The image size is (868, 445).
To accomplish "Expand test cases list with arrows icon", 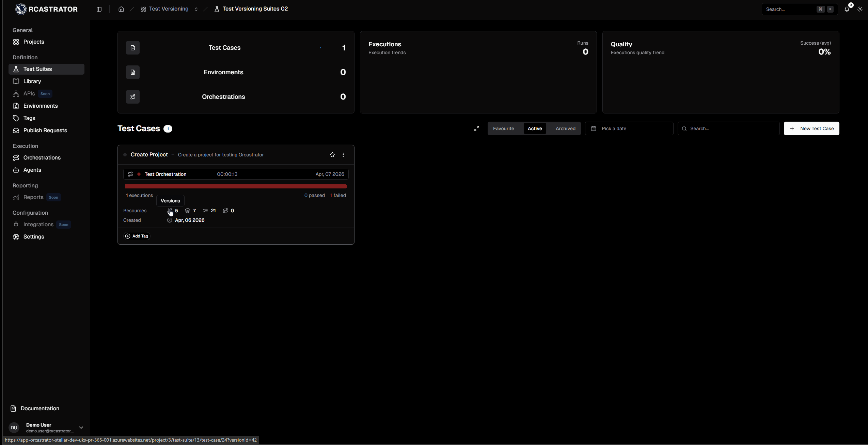I will point(477,128).
